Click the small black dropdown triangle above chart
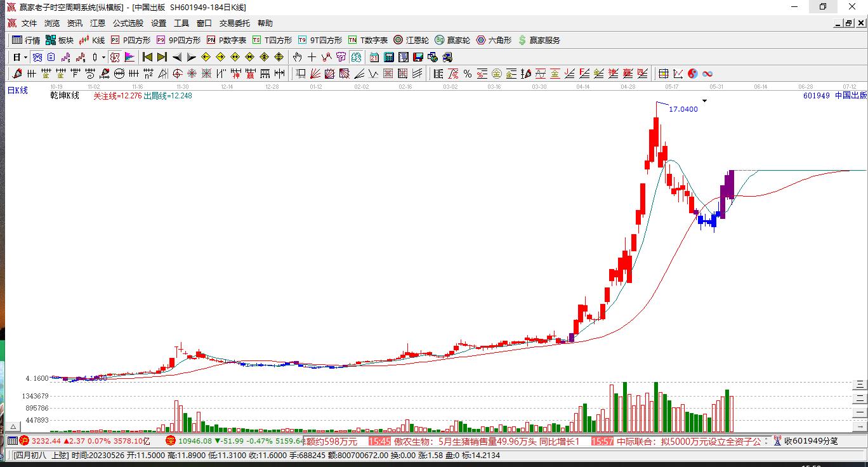This screenshot has height=467, width=868. 704,101
